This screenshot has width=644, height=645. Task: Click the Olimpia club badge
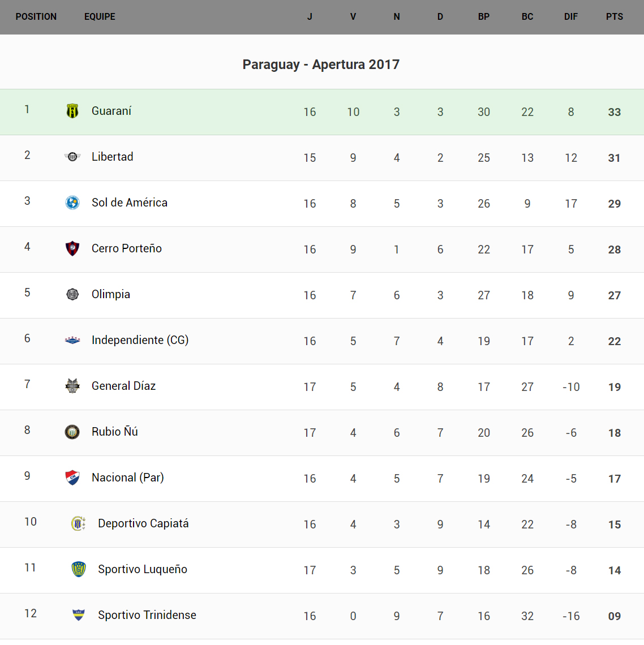point(72,294)
